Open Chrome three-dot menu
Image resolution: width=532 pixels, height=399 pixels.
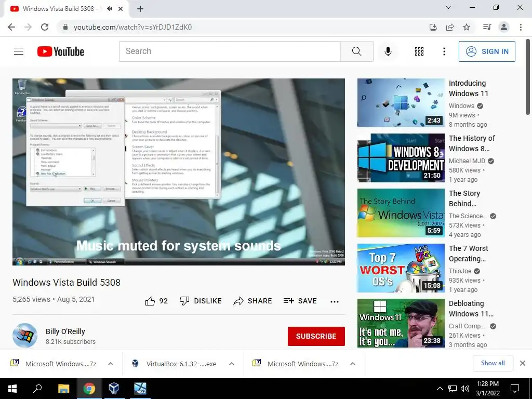pos(521,27)
